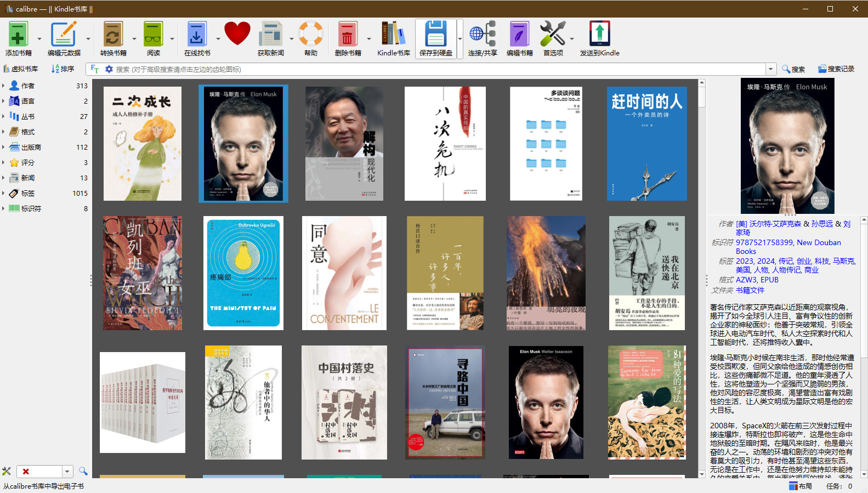This screenshot has width=868, height=493.
Task: Click the 发送到Kindle icon
Action: [x=599, y=34]
